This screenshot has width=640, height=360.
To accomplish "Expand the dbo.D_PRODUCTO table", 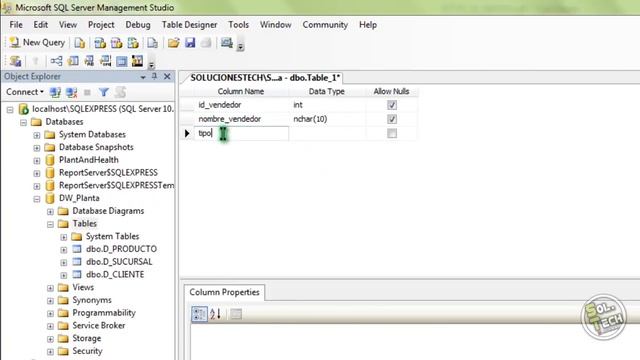I will 64,249.
